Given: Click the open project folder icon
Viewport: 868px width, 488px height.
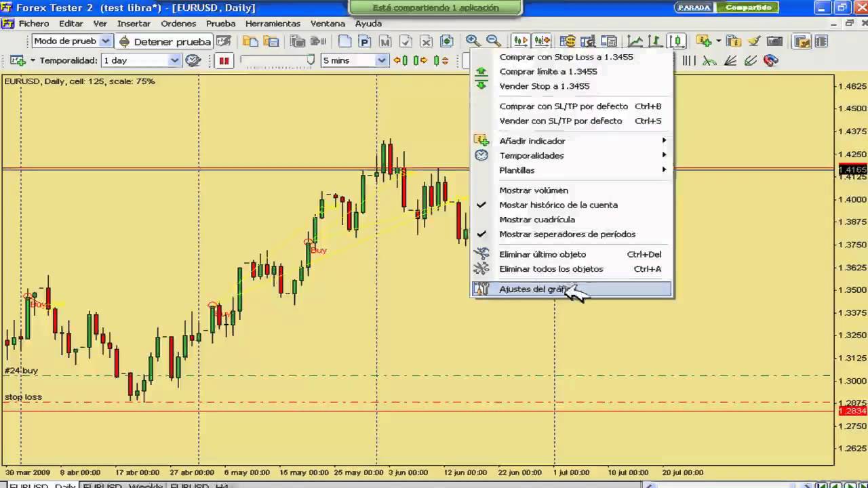Looking at the screenshot, I should pos(250,41).
